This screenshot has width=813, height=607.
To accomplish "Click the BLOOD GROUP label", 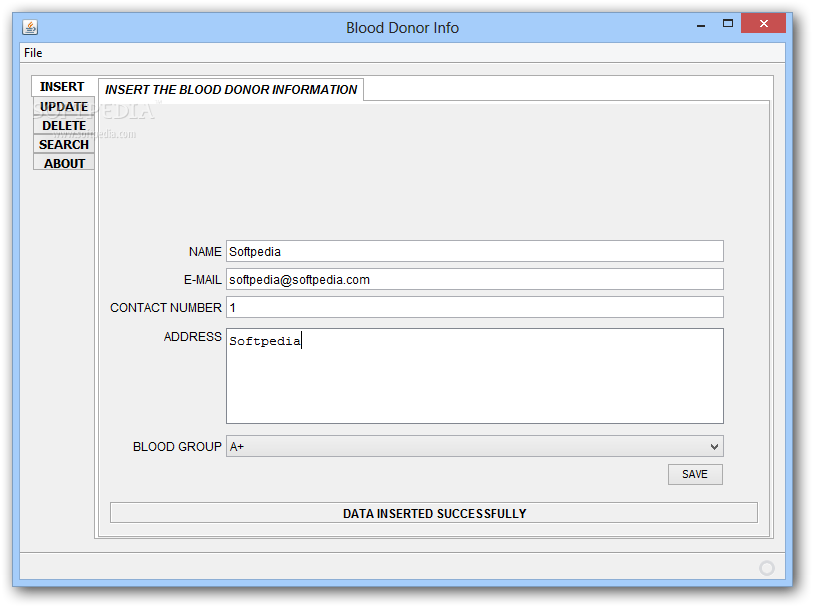I will pos(177,447).
